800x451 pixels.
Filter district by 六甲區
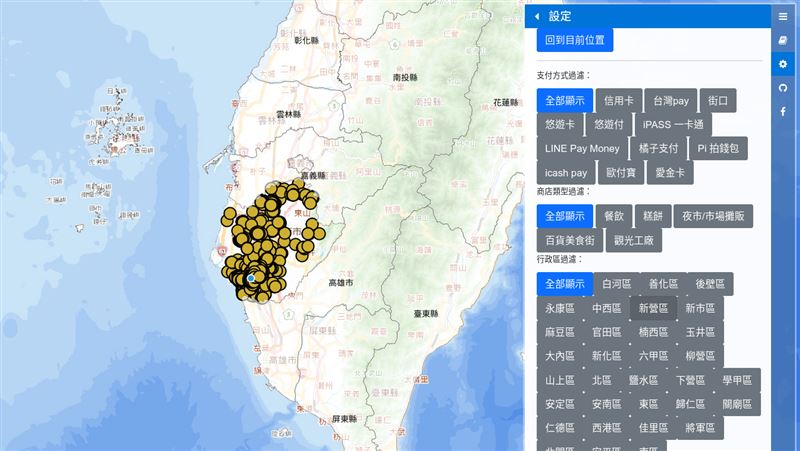(654, 356)
